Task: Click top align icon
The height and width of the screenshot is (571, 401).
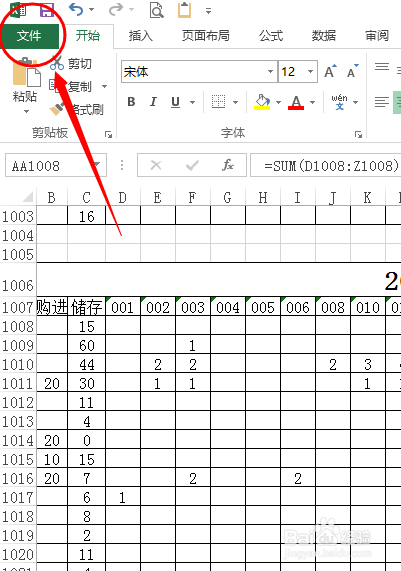Action: click(382, 67)
